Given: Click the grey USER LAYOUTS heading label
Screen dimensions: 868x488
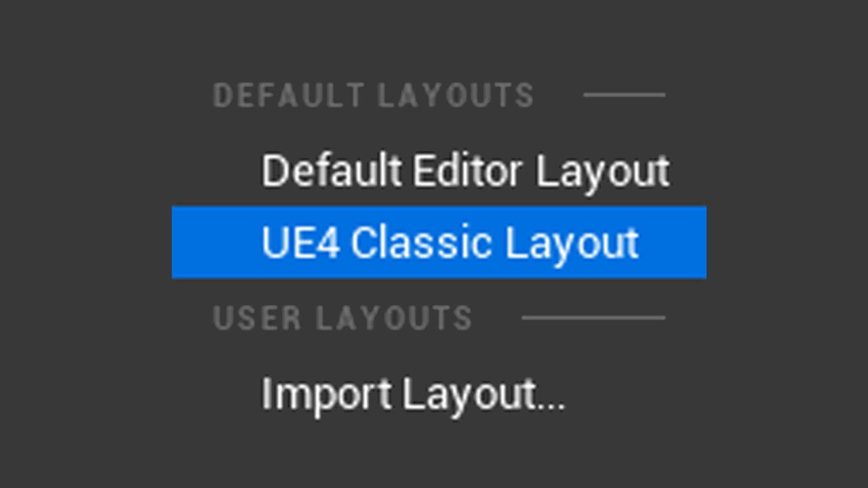Looking at the screenshot, I should (342, 318).
